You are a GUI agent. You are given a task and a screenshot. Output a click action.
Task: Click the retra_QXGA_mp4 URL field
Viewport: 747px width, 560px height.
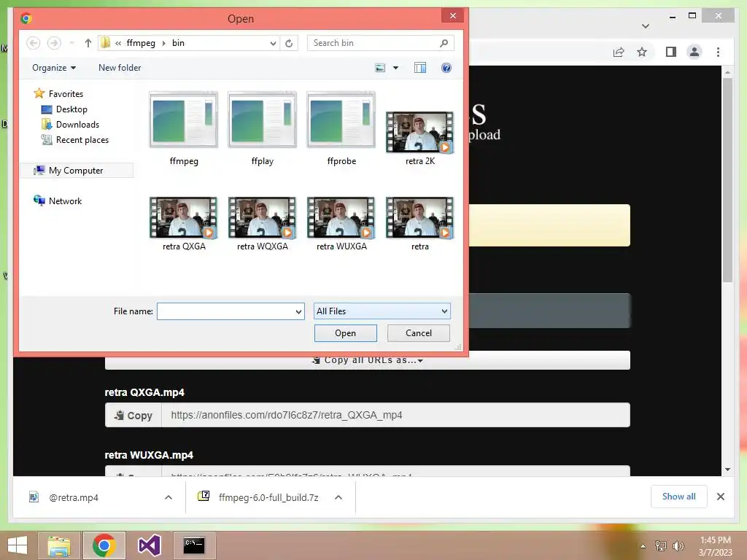(x=395, y=415)
